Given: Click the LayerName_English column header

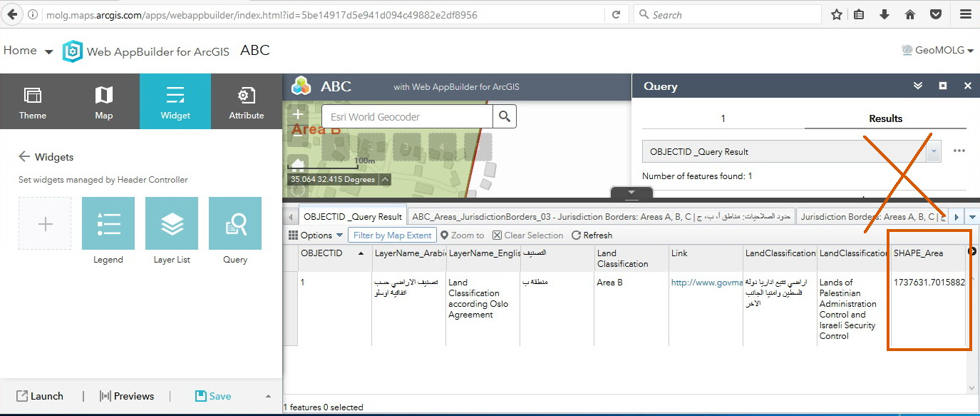Looking at the screenshot, I should (x=483, y=258).
